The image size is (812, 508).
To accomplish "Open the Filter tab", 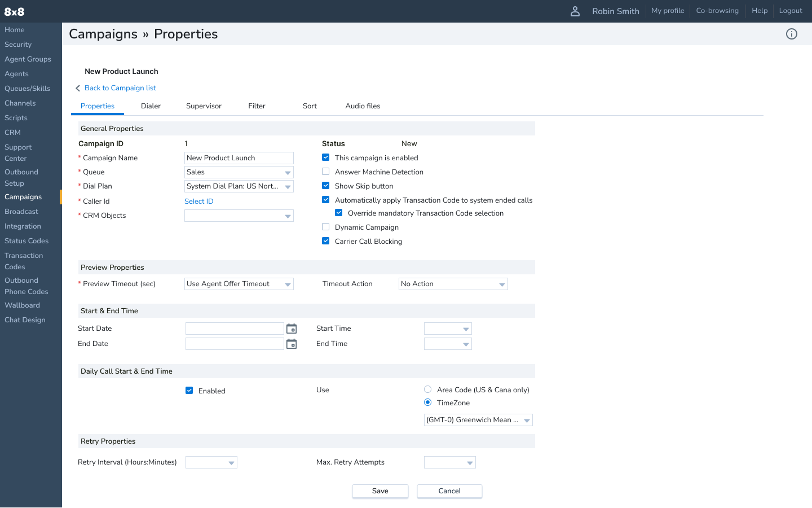I will point(257,106).
